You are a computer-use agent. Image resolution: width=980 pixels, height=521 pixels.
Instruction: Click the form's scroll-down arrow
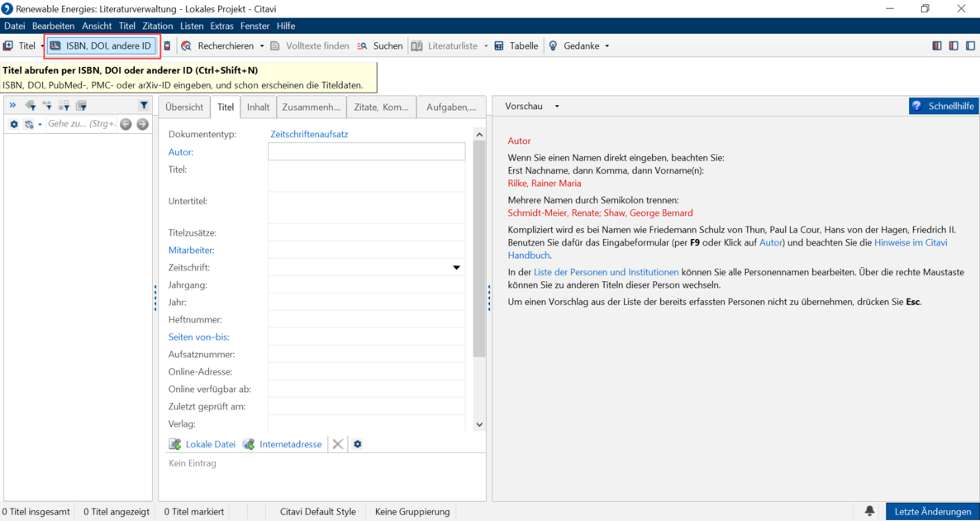pos(479,425)
